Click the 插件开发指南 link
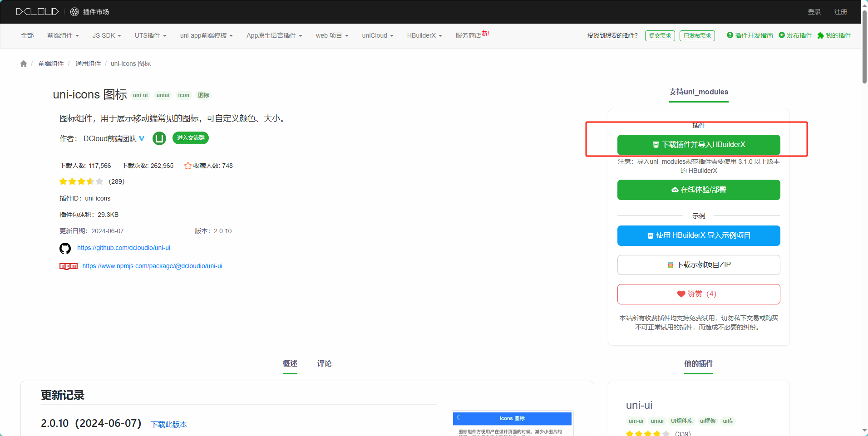Screen dimensions: 868x436 754,35
